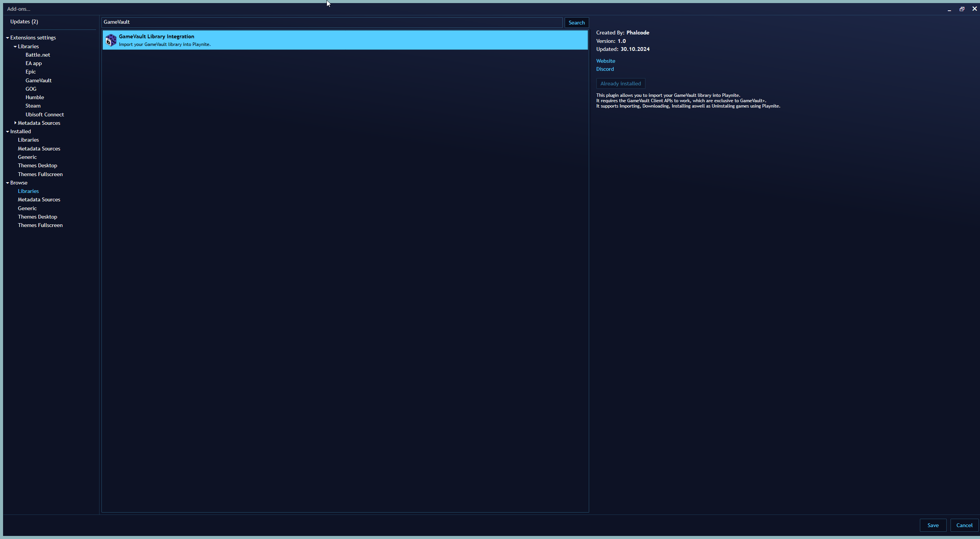Open Themes Fullscreen under Installed
The image size is (980, 539).
pos(40,174)
